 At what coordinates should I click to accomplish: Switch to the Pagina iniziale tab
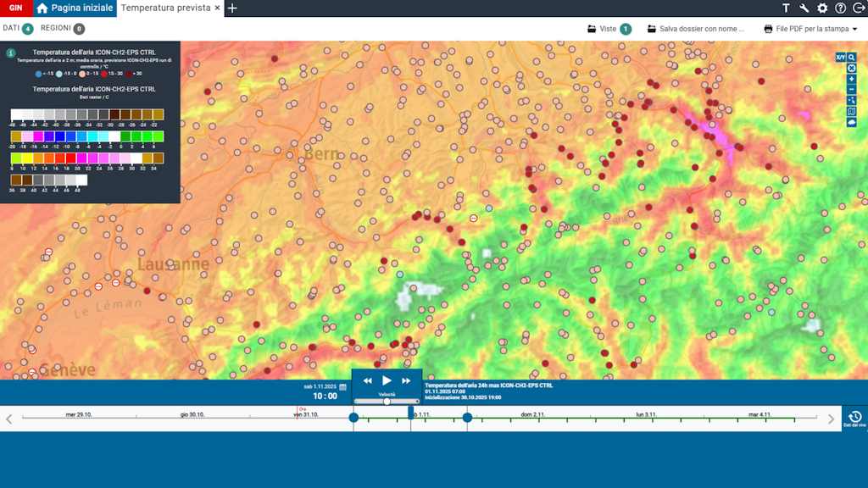74,8
